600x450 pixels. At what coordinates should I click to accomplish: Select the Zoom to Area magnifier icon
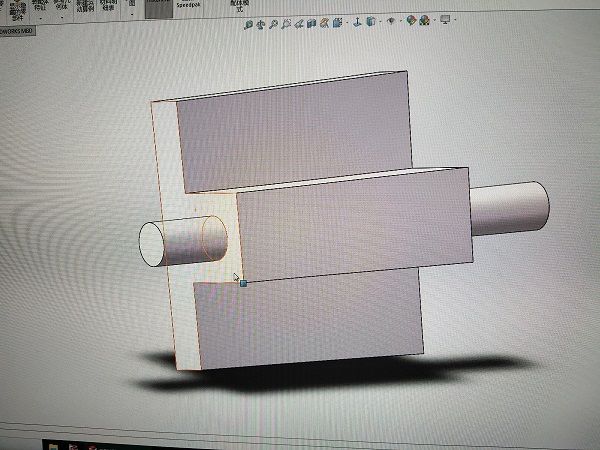(x=260, y=20)
